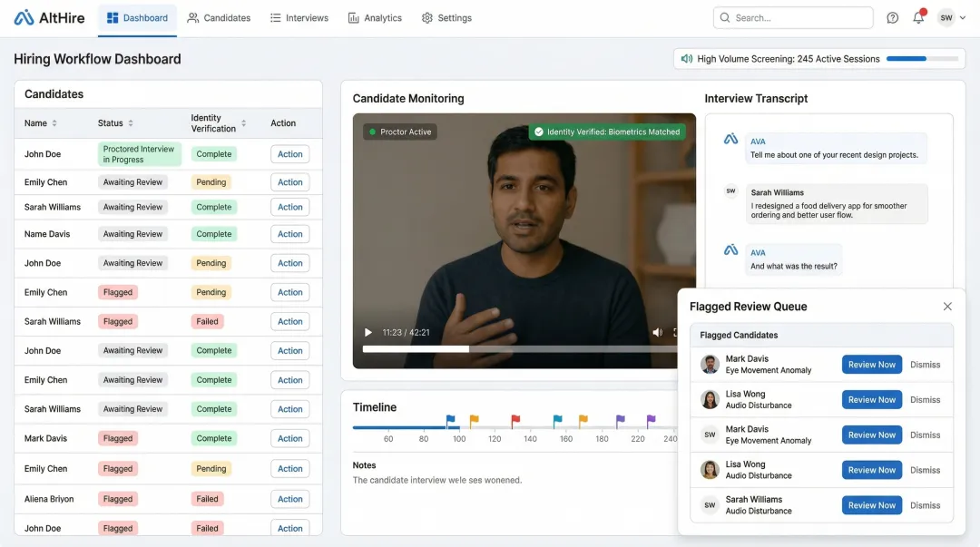Screen dimensions: 980x547
Task: Play the candidate monitoring video
Action: coord(367,331)
